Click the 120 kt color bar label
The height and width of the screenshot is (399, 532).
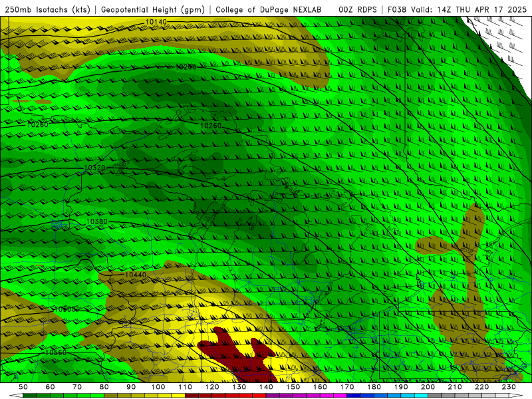(x=212, y=387)
